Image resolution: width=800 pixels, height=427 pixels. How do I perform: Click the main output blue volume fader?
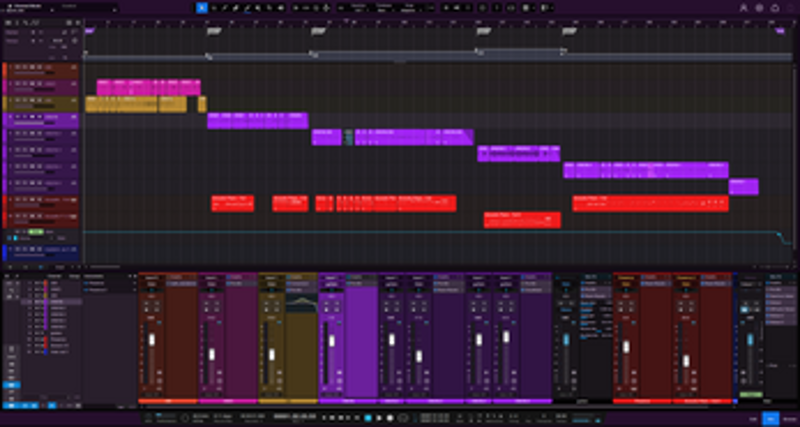pyautogui.click(x=748, y=340)
